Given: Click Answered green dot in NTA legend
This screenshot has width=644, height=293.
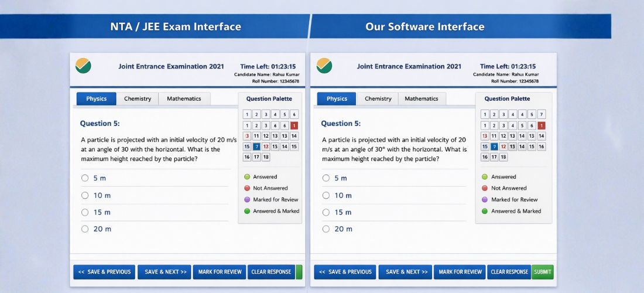Looking at the screenshot, I should [x=247, y=177].
